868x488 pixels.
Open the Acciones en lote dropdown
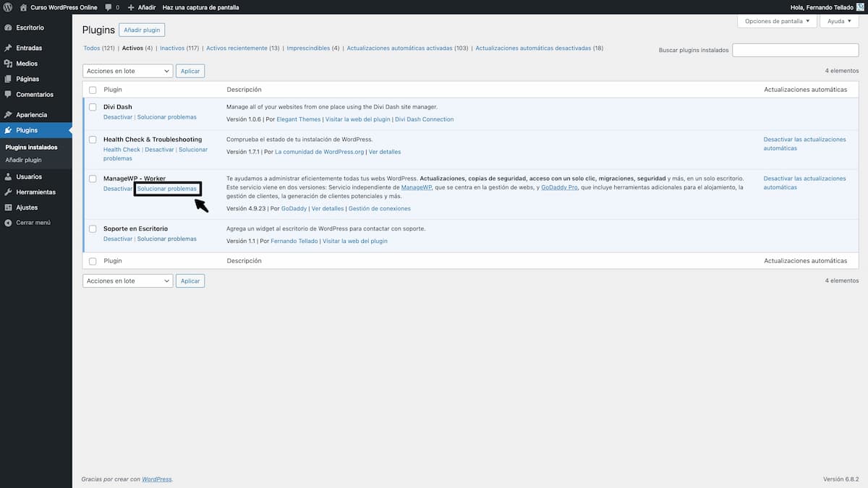pyautogui.click(x=127, y=70)
